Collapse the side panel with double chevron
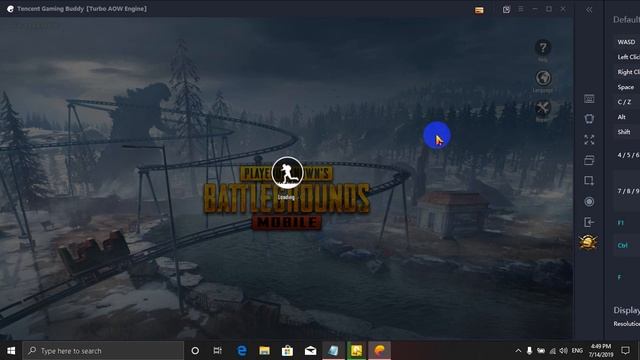Image resolution: width=640 pixels, height=360 pixels. click(x=589, y=10)
